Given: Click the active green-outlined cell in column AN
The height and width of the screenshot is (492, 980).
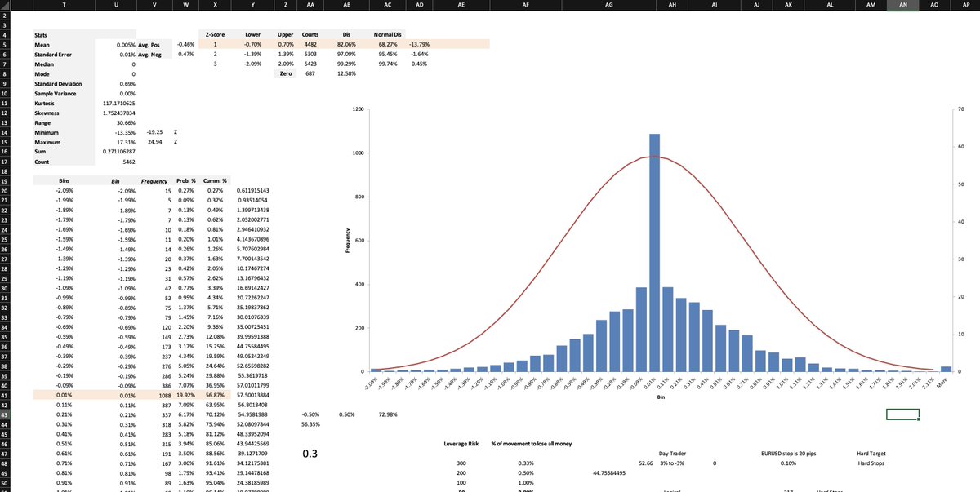Looking at the screenshot, I should click(902, 414).
